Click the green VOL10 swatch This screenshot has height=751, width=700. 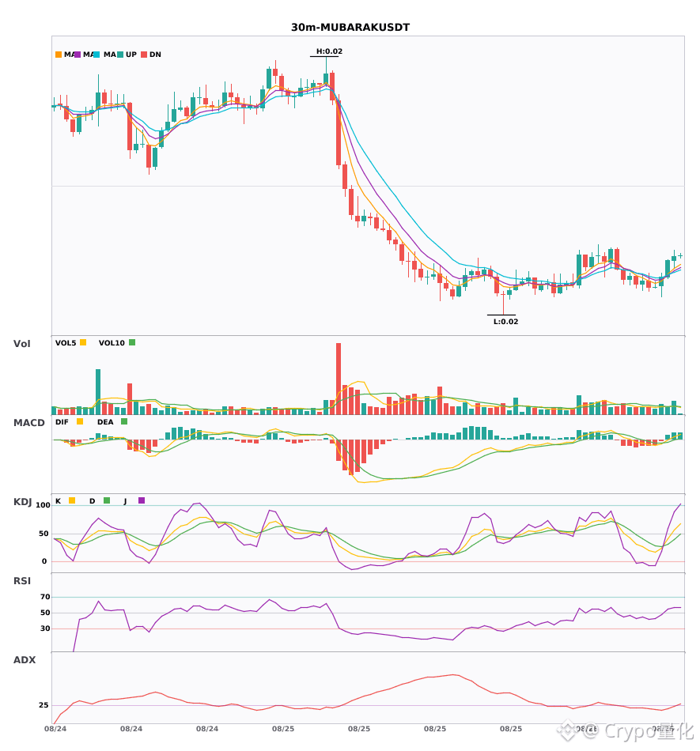tap(132, 342)
